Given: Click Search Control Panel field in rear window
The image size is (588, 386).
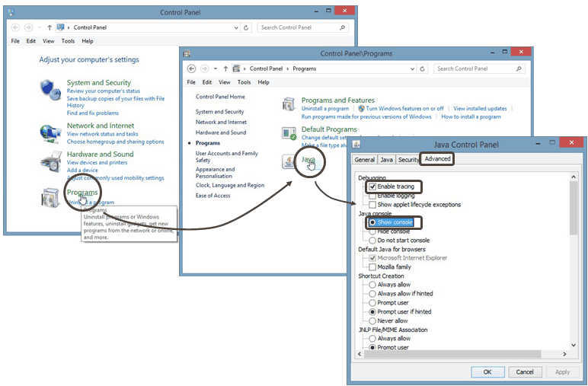Looking at the screenshot, I should point(303,27).
